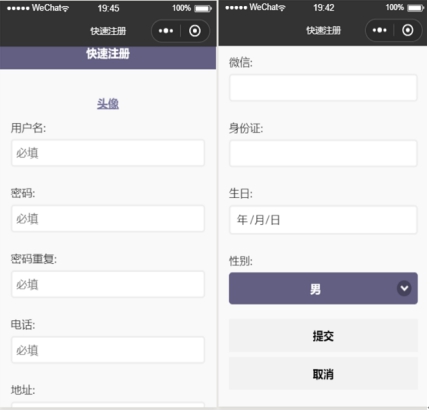Image resolution: width=430 pixels, height=411 pixels.
Task: Open the 生日 date field showing 年/月/日
Action: 323,220
